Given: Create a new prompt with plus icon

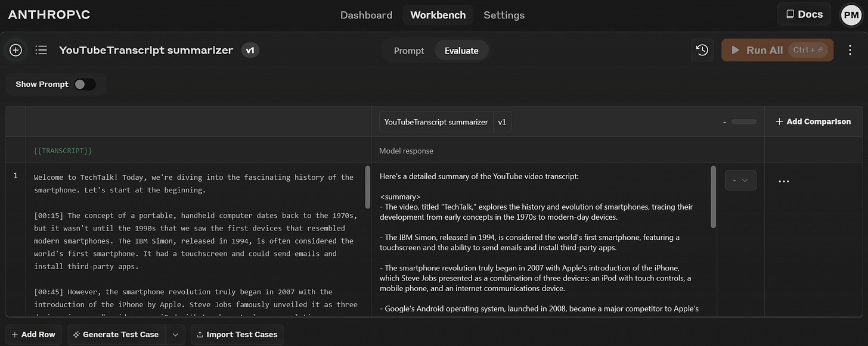Looking at the screenshot, I should click(x=15, y=50).
